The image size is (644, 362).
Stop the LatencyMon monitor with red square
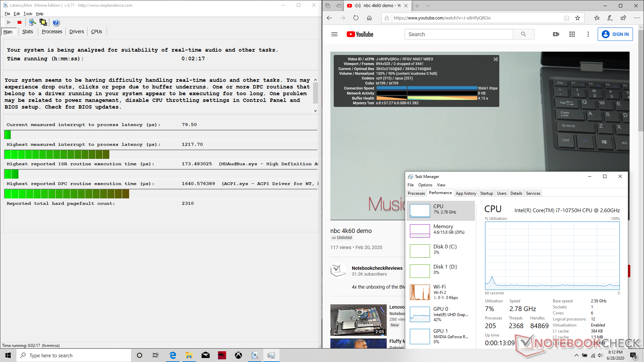tap(19, 22)
